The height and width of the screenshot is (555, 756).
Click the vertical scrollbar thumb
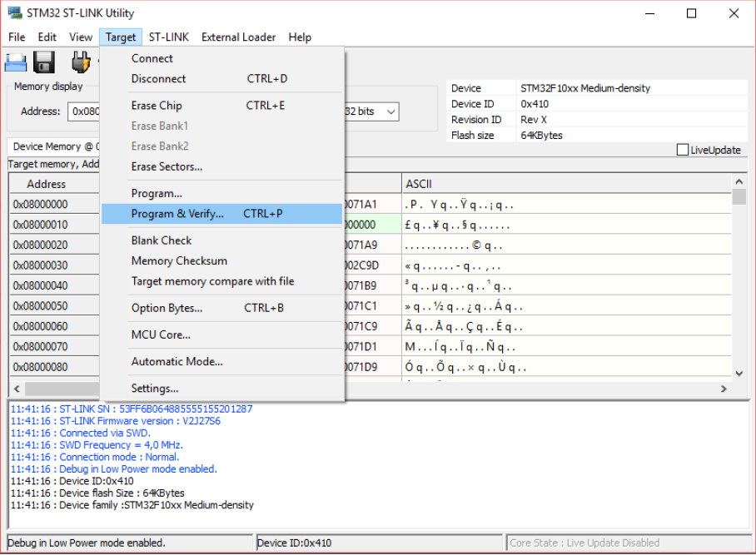(739, 197)
